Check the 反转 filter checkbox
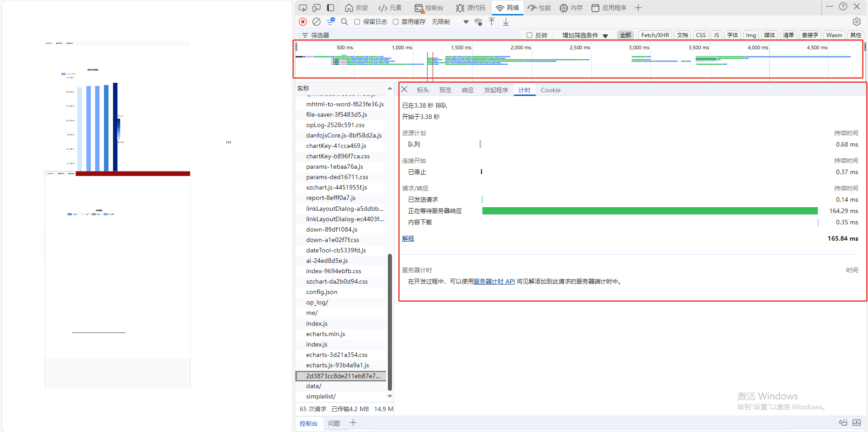The height and width of the screenshot is (432, 868). pos(529,35)
